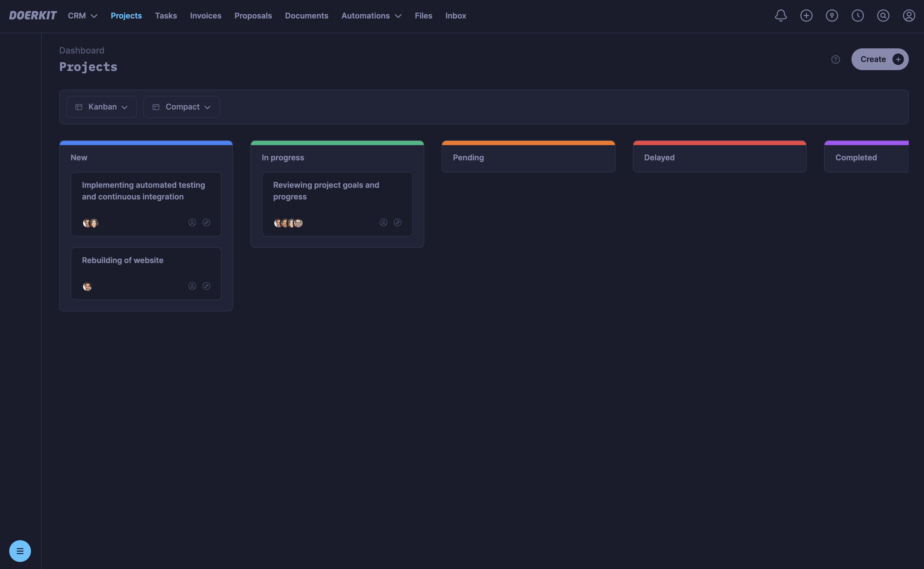The height and width of the screenshot is (569, 924).
Task: Click the quick create plus icon
Action: coord(806,15)
